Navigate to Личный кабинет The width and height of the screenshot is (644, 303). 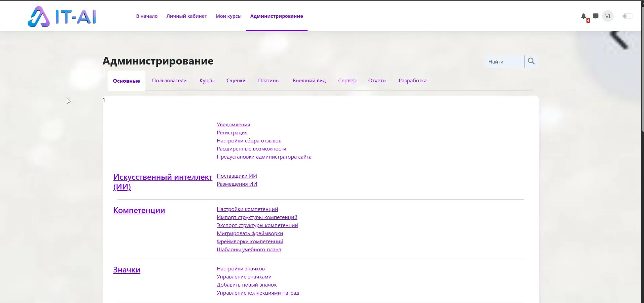(x=186, y=16)
